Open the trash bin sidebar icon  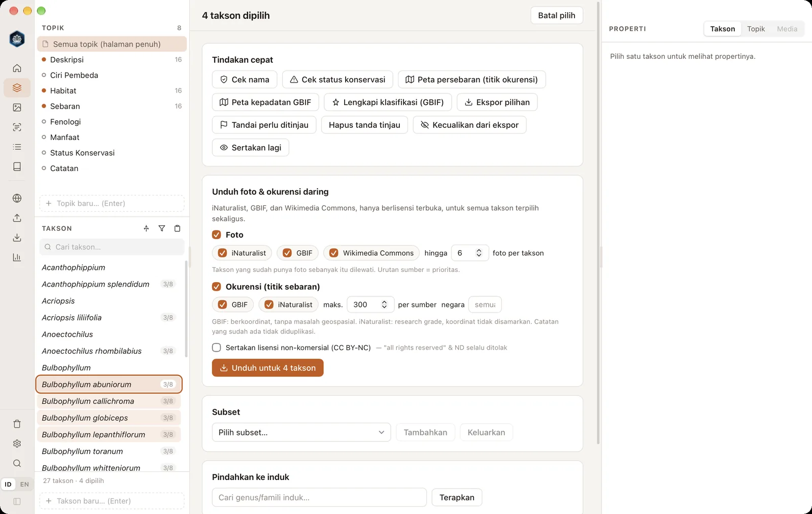[x=17, y=424]
